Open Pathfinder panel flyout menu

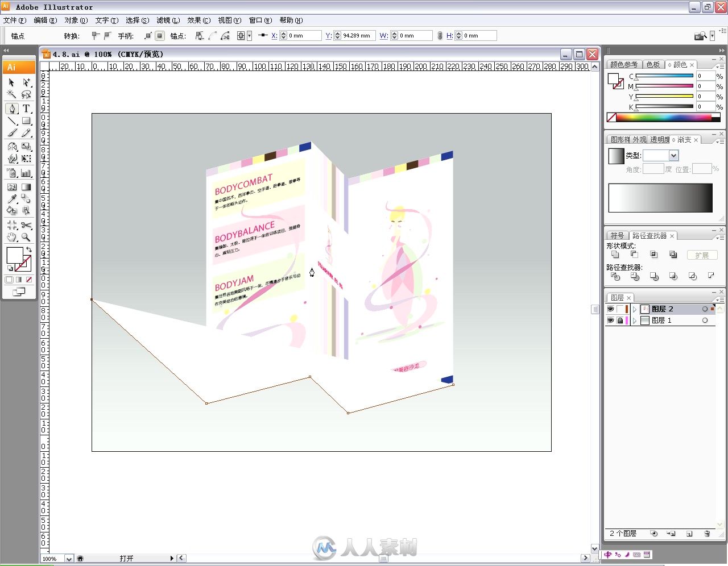[721, 238]
